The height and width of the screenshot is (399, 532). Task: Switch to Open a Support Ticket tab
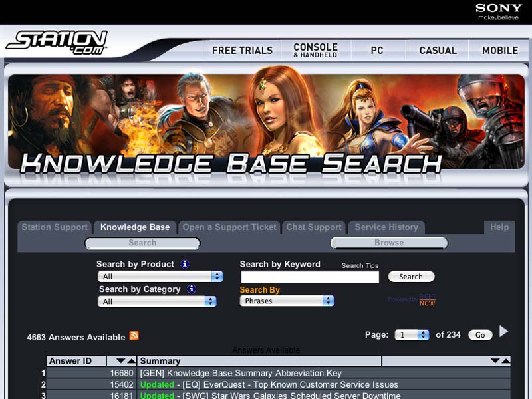pos(229,227)
